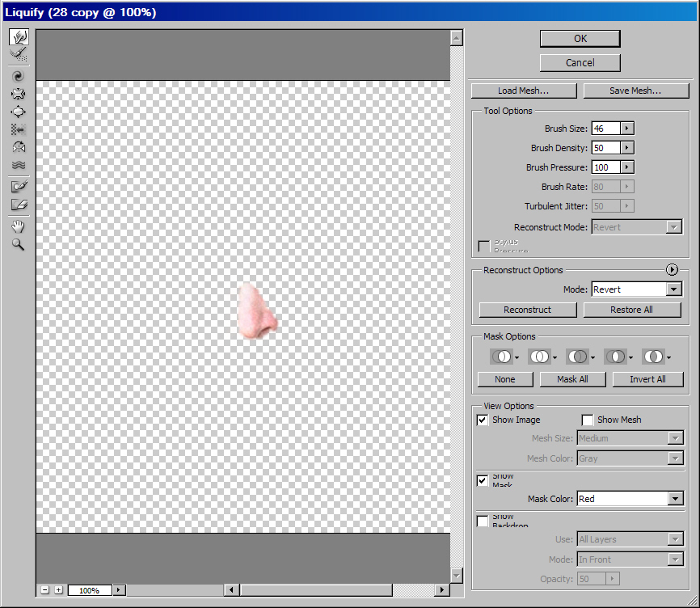
Task: Select the Mirror tool
Action: [x=19, y=147]
